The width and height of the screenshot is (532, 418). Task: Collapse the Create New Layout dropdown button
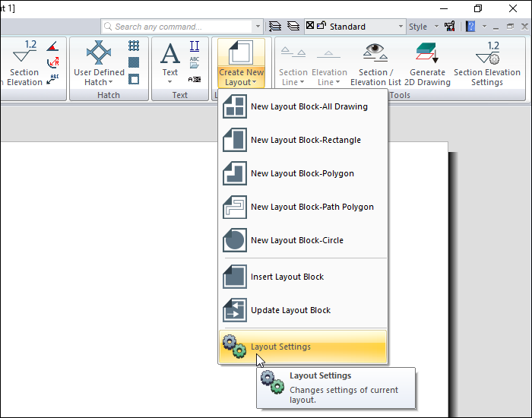point(242,65)
